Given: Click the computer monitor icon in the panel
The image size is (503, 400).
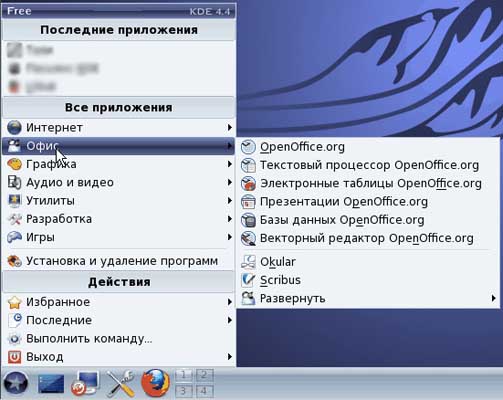Looking at the screenshot, I should tap(85, 383).
